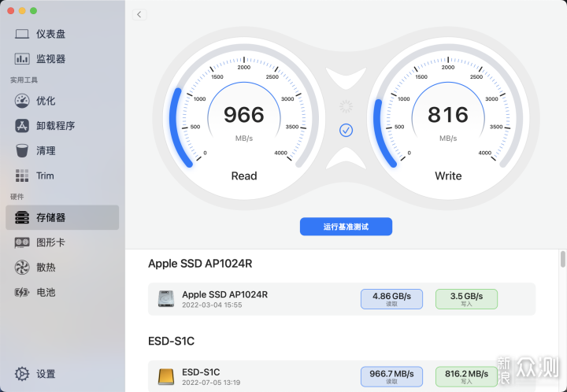Click the 4.86 GB/s 读取 badge

pyautogui.click(x=391, y=299)
